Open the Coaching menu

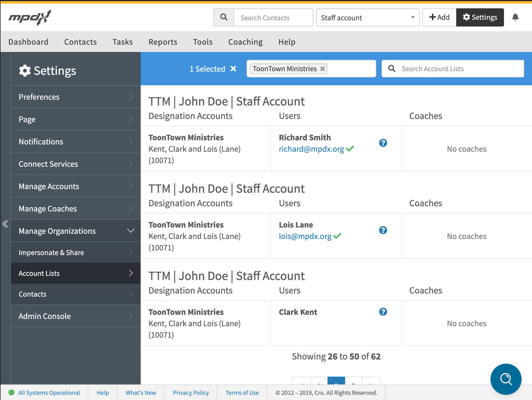pos(245,42)
